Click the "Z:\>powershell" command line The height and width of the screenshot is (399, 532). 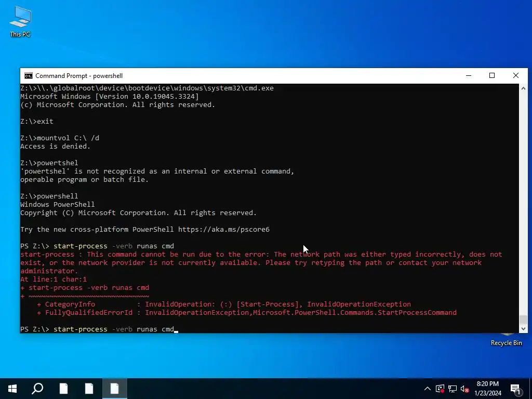(49, 196)
